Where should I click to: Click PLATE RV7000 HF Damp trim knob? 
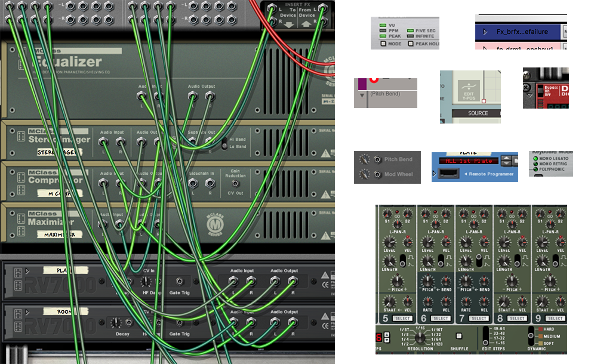point(146,282)
